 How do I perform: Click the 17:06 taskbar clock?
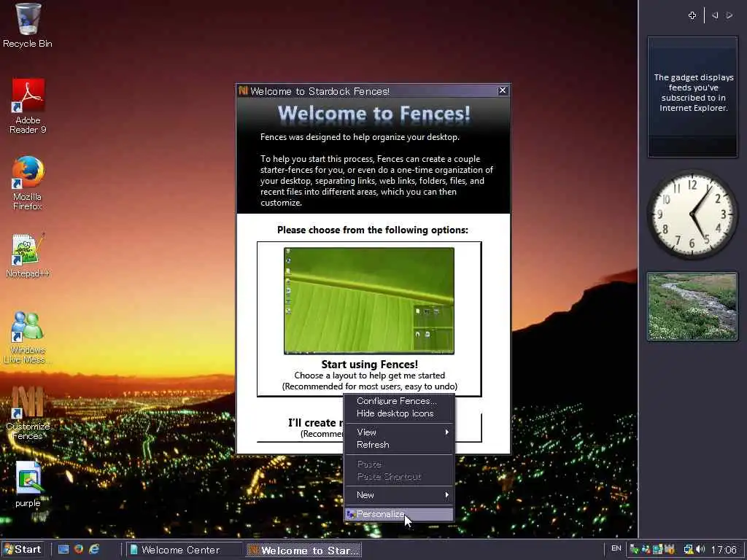(x=724, y=550)
